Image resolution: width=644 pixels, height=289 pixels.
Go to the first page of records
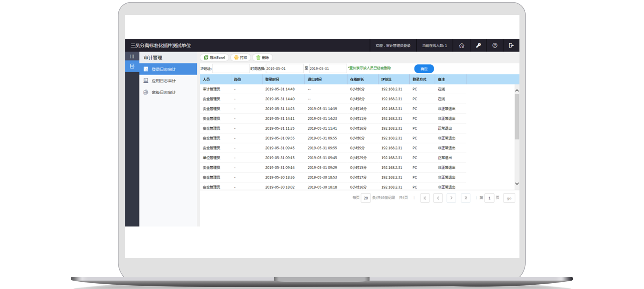(425, 198)
